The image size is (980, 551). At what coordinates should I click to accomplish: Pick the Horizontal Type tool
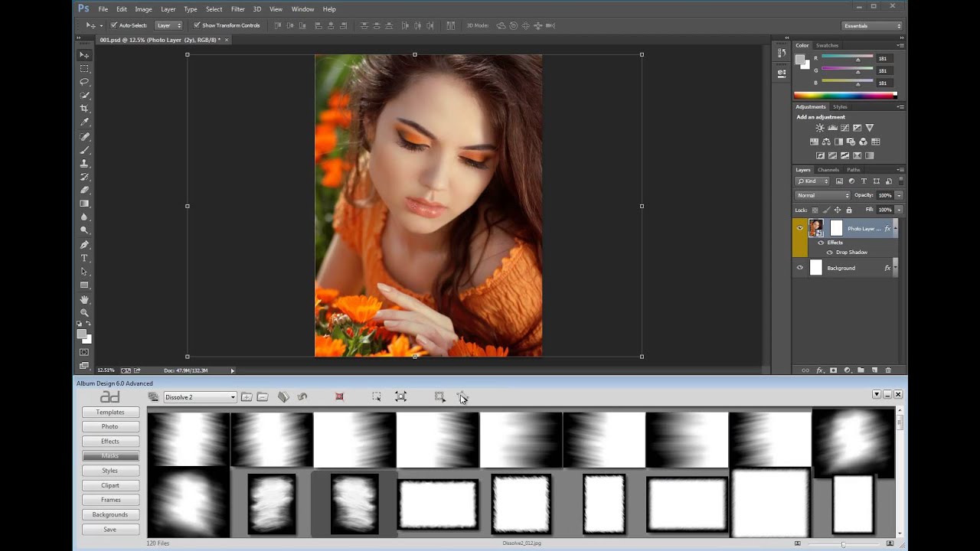[84, 258]
